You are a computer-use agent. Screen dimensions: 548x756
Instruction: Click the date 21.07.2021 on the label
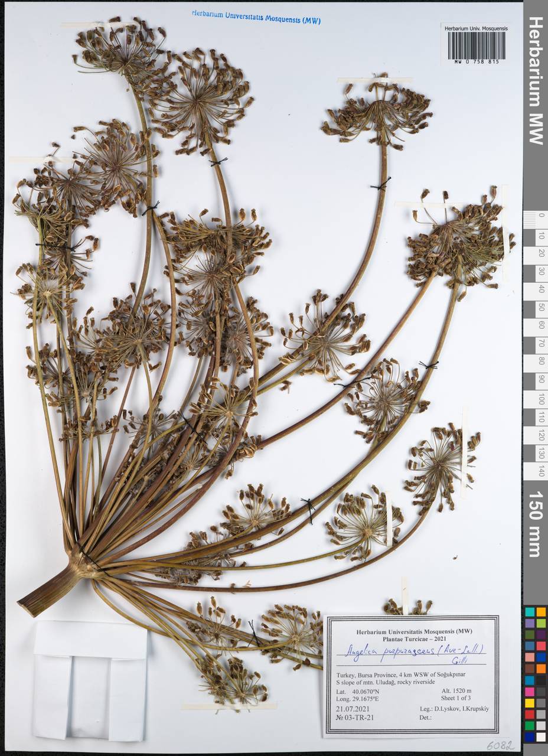(353, 708)
